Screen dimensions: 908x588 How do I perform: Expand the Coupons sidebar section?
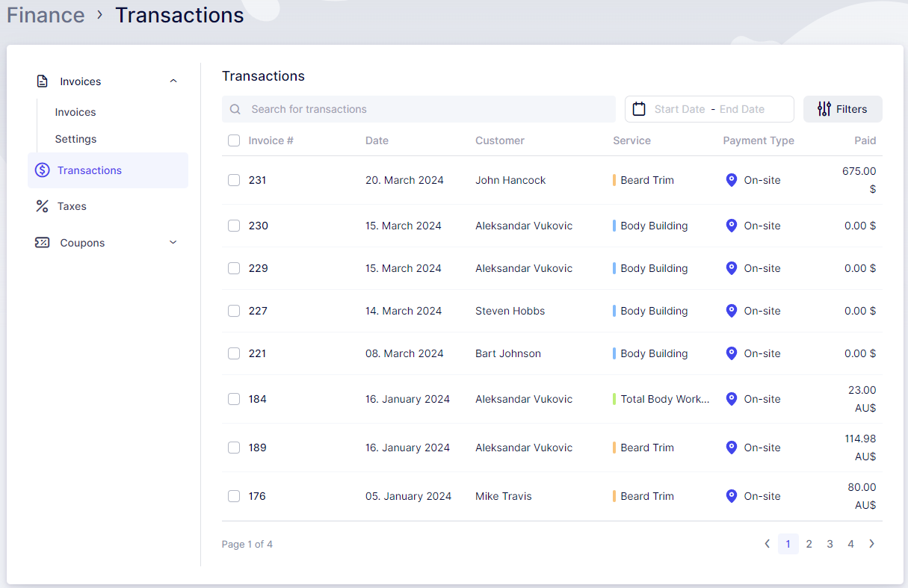[173, 243]
